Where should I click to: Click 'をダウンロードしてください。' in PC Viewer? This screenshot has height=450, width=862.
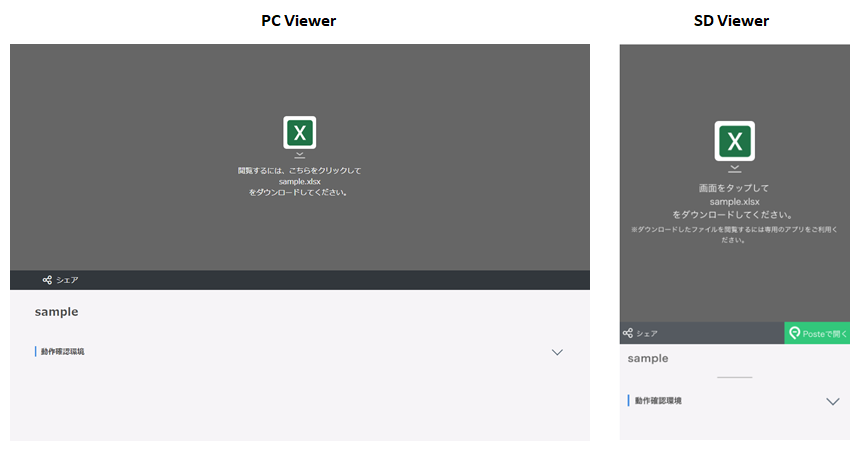tap(299, 192)
